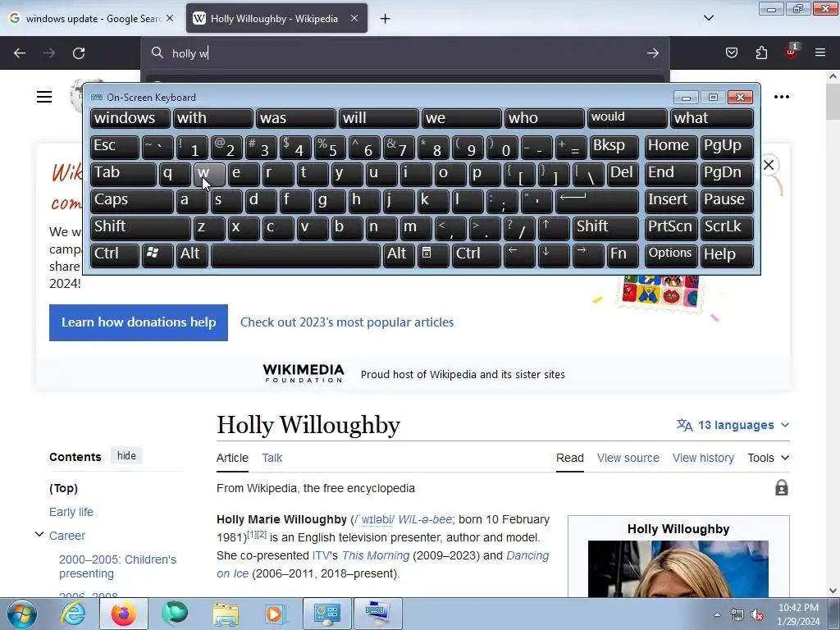Click the On-Screen Keyboard taskbar button
840x630 pixels.
377,614
